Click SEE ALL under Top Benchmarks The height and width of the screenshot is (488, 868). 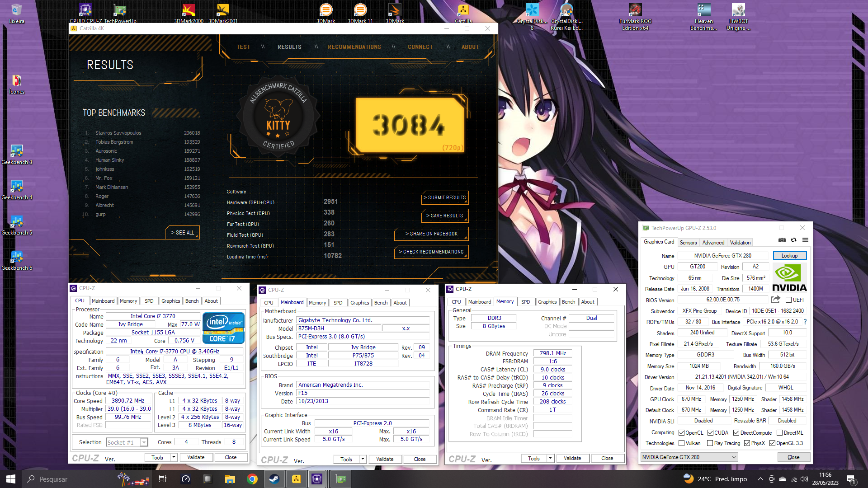(182, 233)
